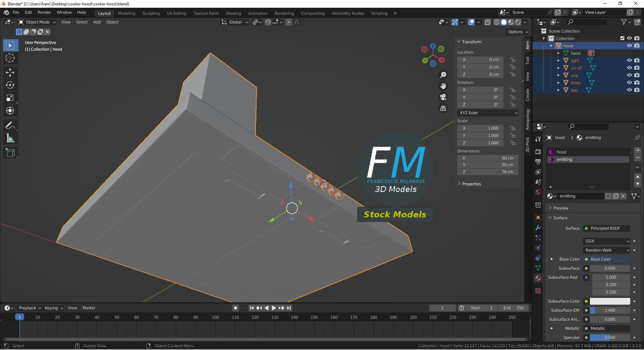
Task: Switch orthographic/perspective view grid icon
Action: coord(443,108)
